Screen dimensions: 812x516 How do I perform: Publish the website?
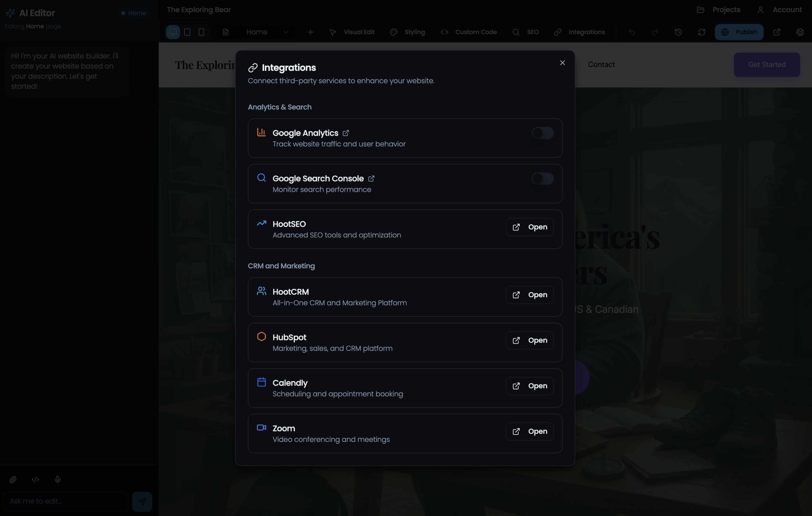tap(739, 32)
